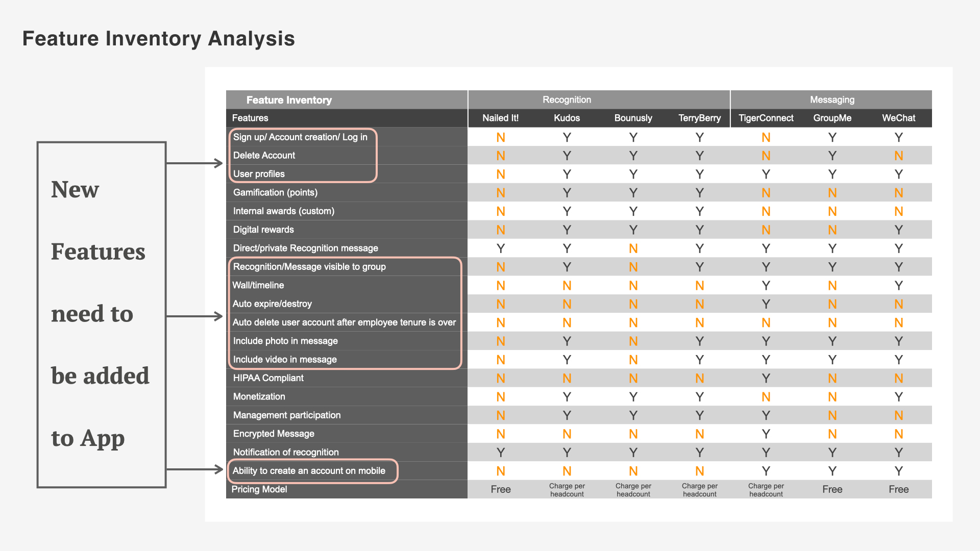
Task: Click the TigerConnect column header
Action: (x=766, y=118)
